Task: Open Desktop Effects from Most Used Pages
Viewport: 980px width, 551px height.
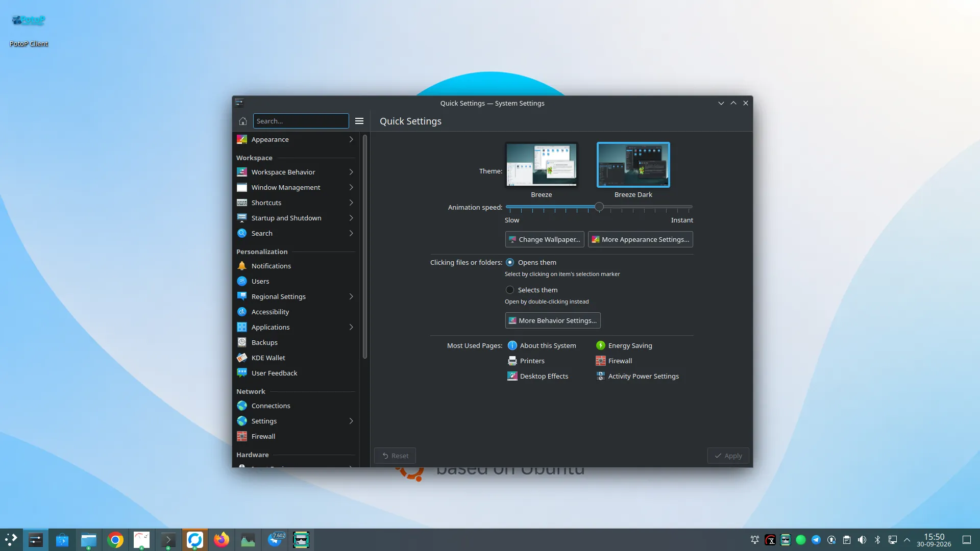Action: pyautogui.click(x=538, y=376)
